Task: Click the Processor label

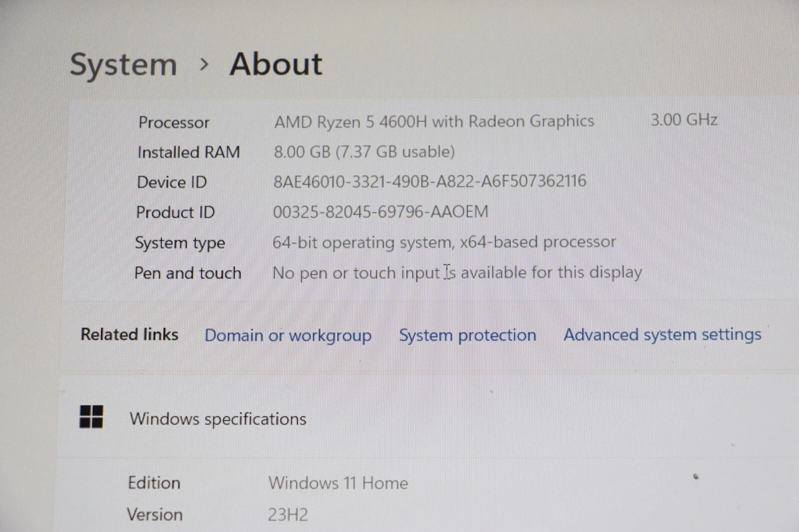Action: (174, 123)
